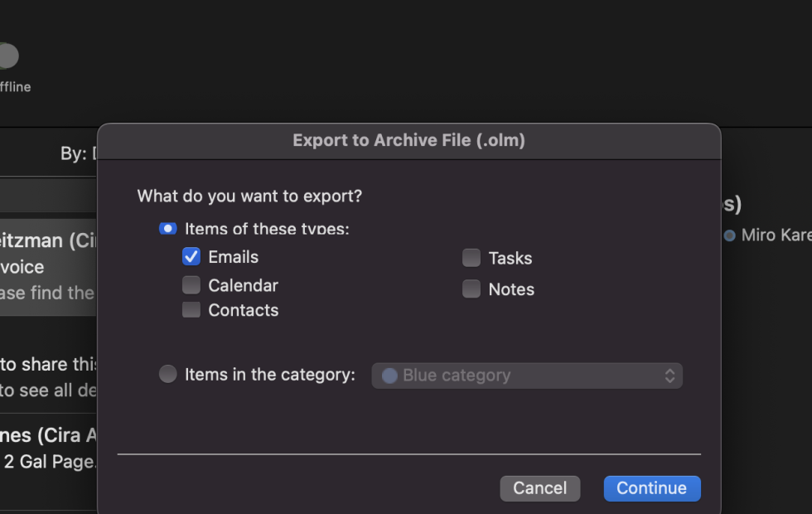This screenshot has width=812, height=514.
Task: Click the up-down chevron on the category selector
Action: click(x=669, y=376)
